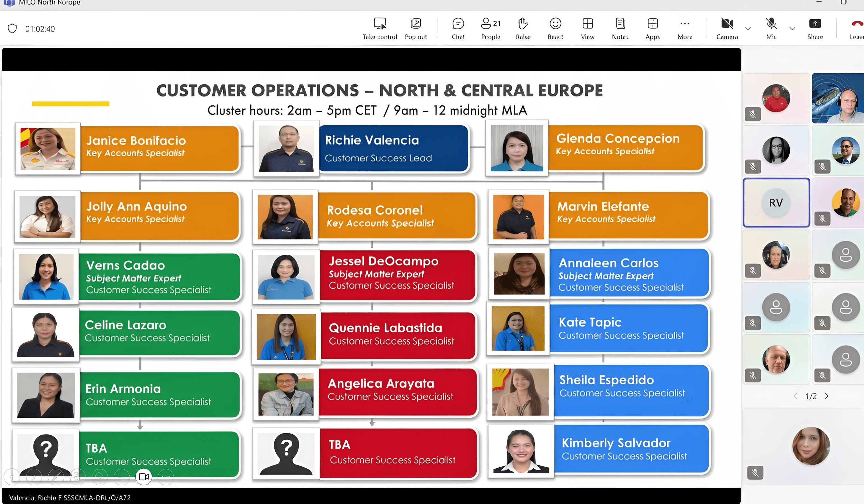864x504 pixels.
Task: Open the Apps menu
Action: pyautogui.click(x=652, y=29)
